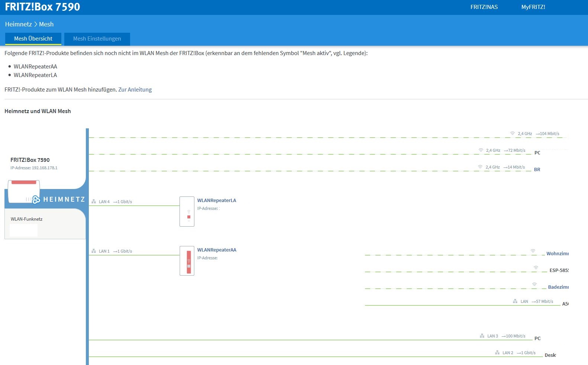The height and width of the screenshot is (365, 588).
Task: Click the Wi-Fi icon on the ESP-585 row
Action: point(536,268)
